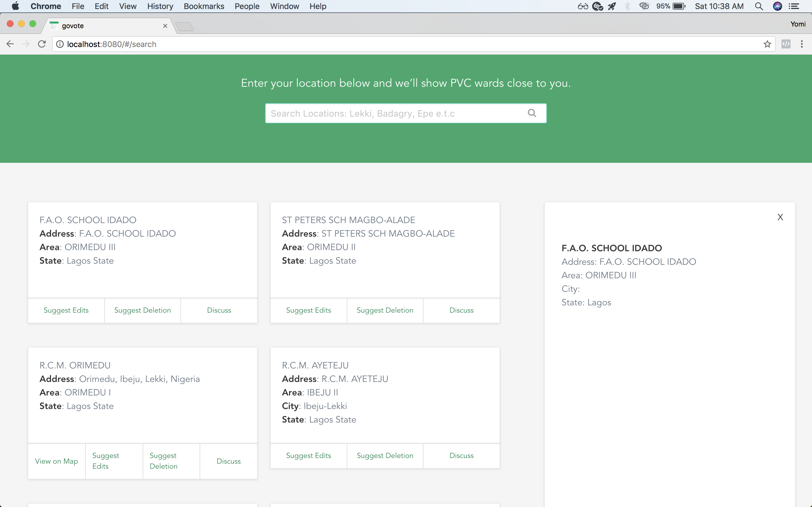Open the Bookmarks menu

(204, 6)
